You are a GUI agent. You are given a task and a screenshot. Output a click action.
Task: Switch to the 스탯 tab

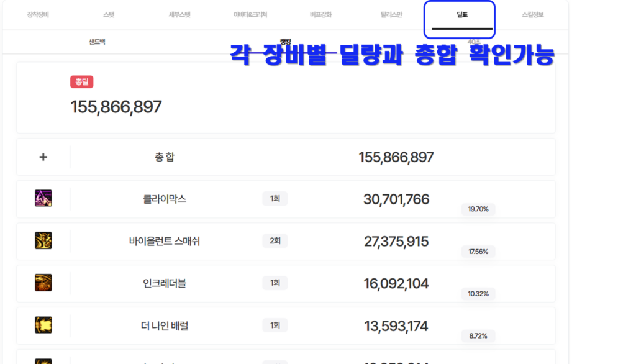[x=109, y=15]
